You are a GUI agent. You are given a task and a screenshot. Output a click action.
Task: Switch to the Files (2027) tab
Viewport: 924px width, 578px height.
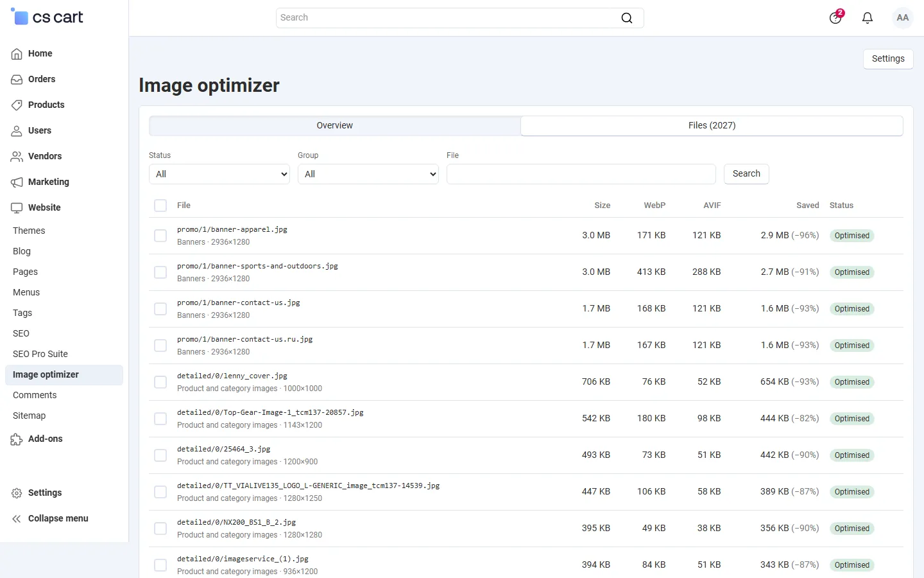tap(712, 126)
